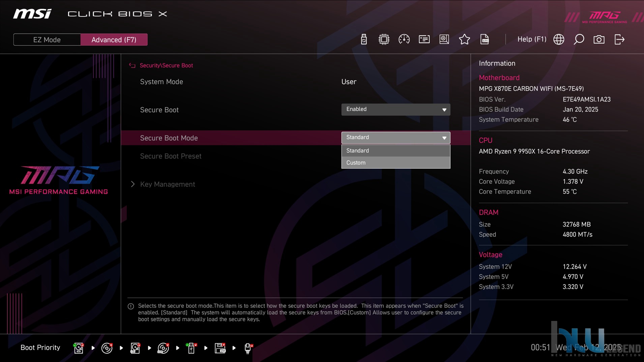Click the Secure Boot Preset label
The width and height of the screenshot is (644, 362).
point(171,156)
